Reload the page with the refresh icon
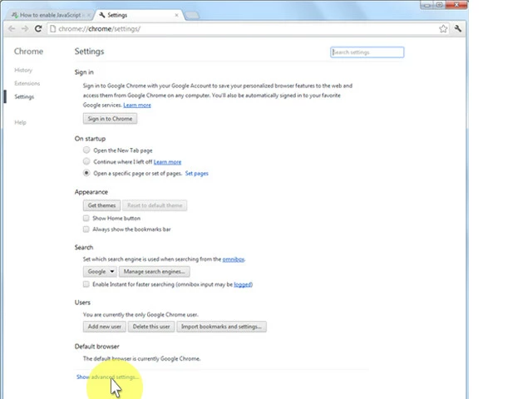 38,29
